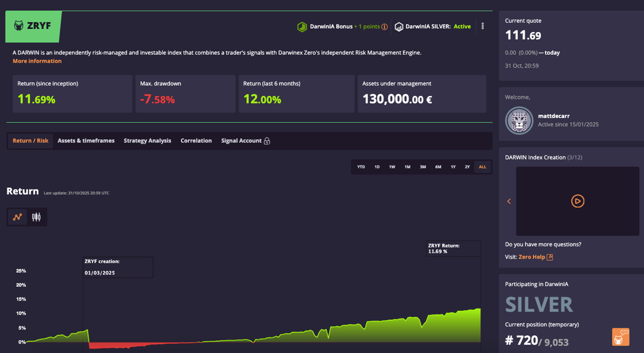Viewport: 644px width, 353px height.
Task: Set chart range to 2Y
Action: pyautogui.click(x=467, y=167)
